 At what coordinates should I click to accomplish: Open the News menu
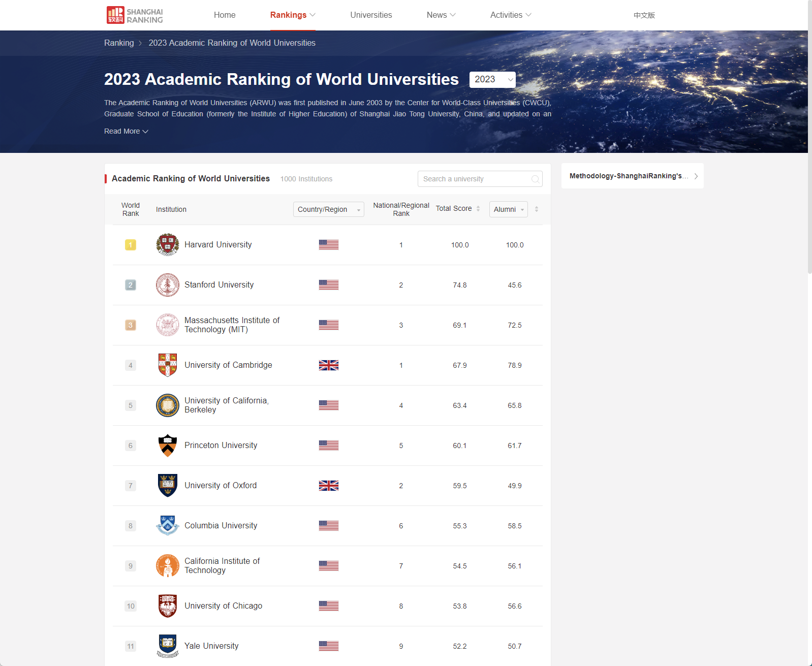pyautogui.click(x=441, y=15)
